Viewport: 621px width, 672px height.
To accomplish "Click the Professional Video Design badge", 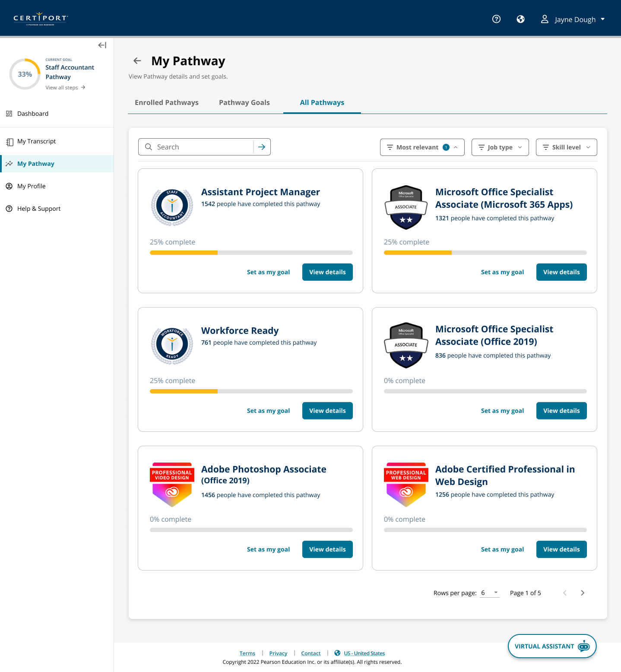I will point(172,485).
